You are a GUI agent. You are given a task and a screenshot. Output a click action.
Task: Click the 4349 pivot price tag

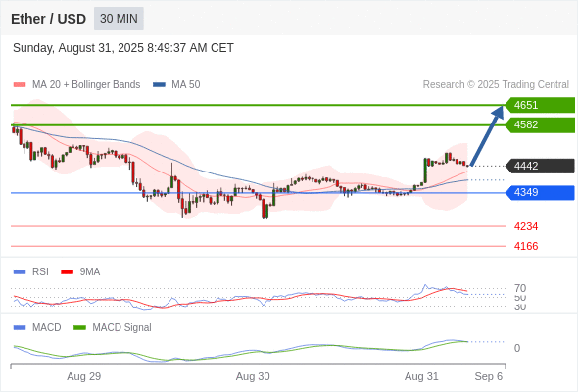pos(540,192)
